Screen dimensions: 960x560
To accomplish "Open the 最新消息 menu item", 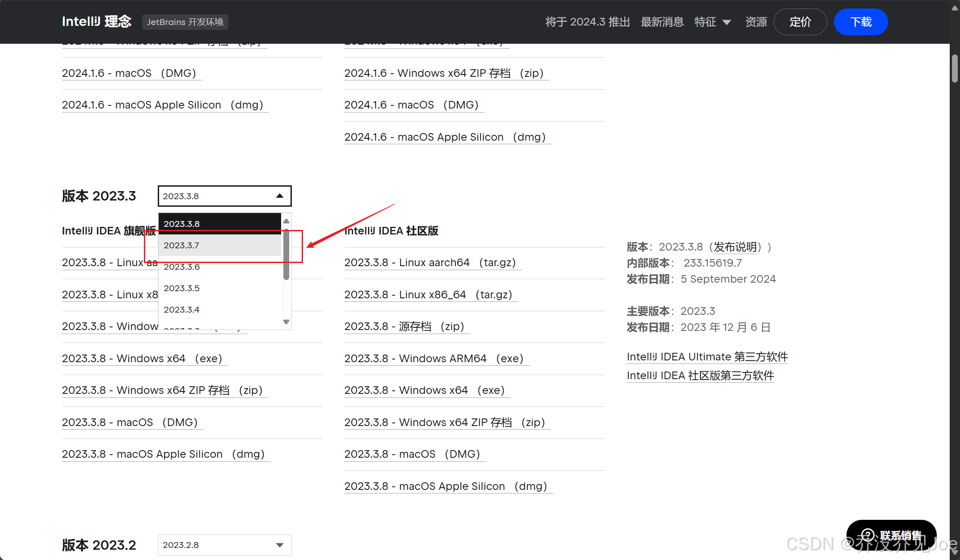I will tap(662, 22).
